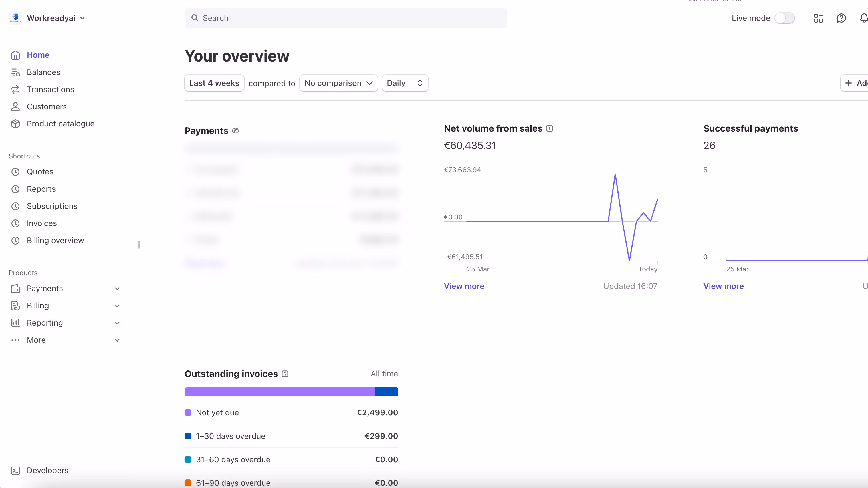Click the Outstanding invoices info icon
The image size is (868, 488).
click(x=285, y=374)
